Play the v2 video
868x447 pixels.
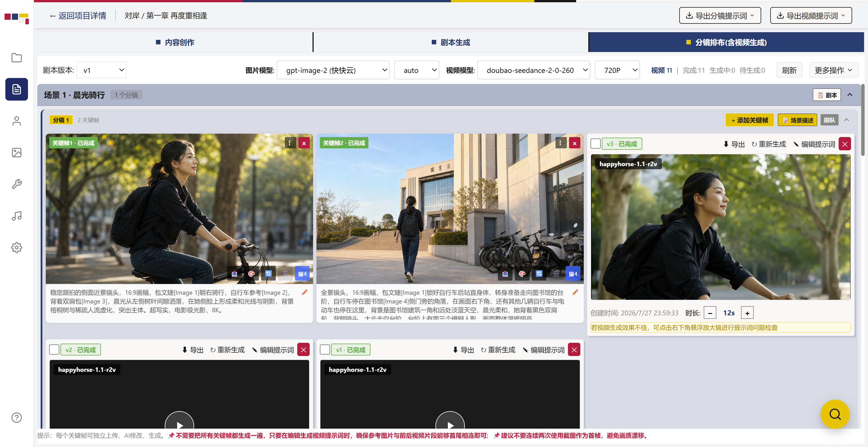click(179, 425)
